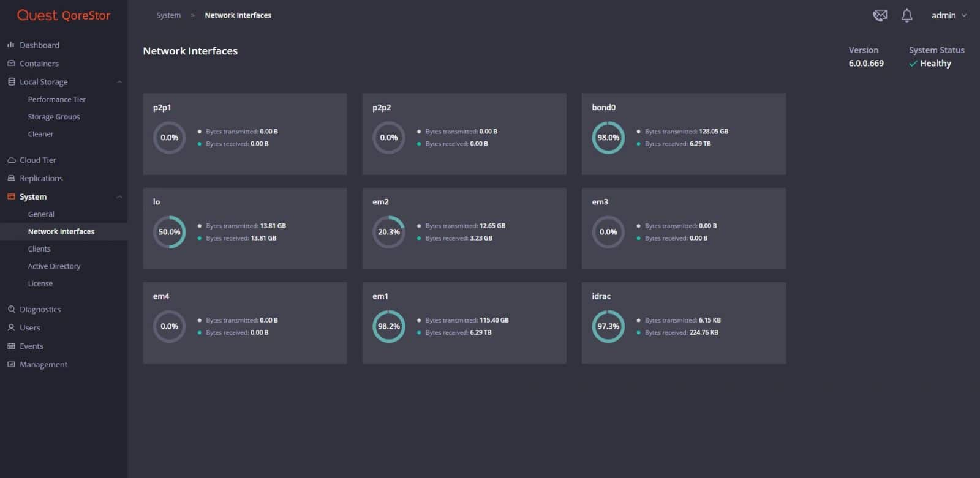Select General under System

click(41, 214)
